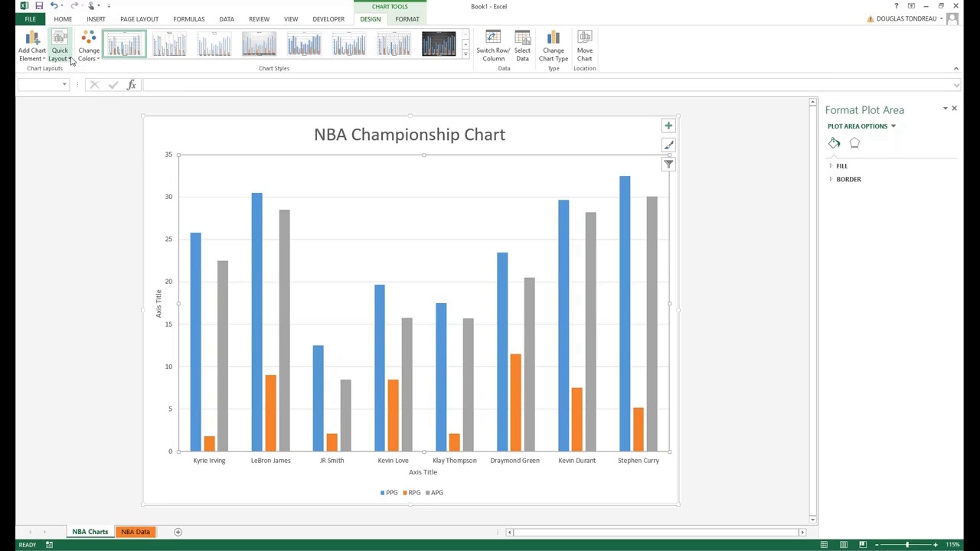Screen dimensions: 980x551
Task: Click the macro record icon in status bar
Action: 49,545
